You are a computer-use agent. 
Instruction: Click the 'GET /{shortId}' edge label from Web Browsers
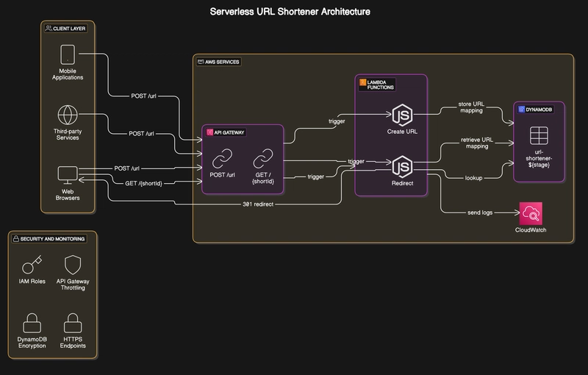pyautogui.click(x=143, y=183)
